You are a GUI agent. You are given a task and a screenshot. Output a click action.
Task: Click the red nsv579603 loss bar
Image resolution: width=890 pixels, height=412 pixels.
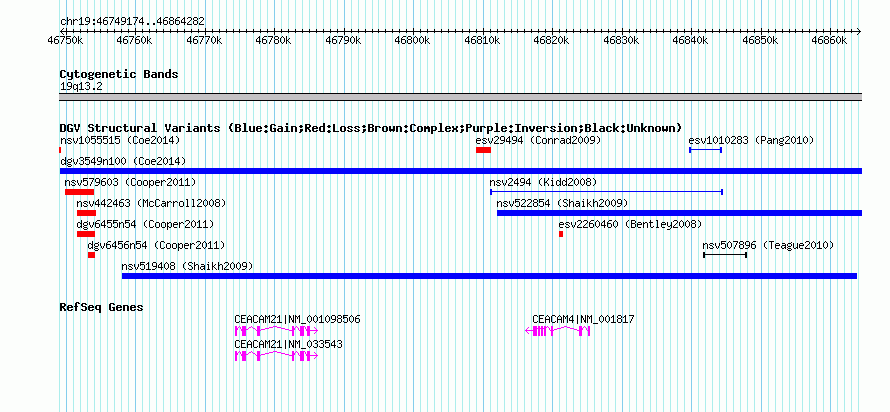tap(79, 192)
